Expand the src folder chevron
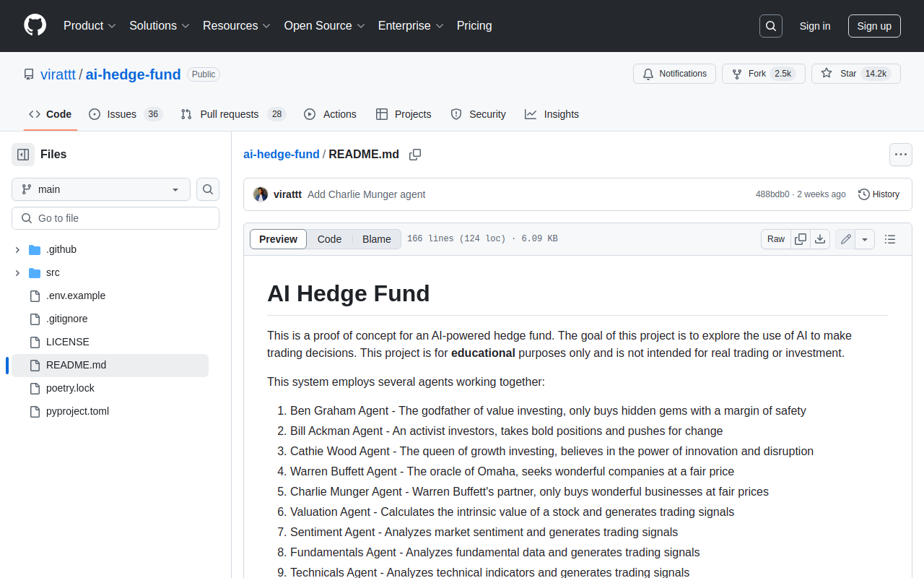This screenshot has height=578, width=924. (x=17, y=273)
